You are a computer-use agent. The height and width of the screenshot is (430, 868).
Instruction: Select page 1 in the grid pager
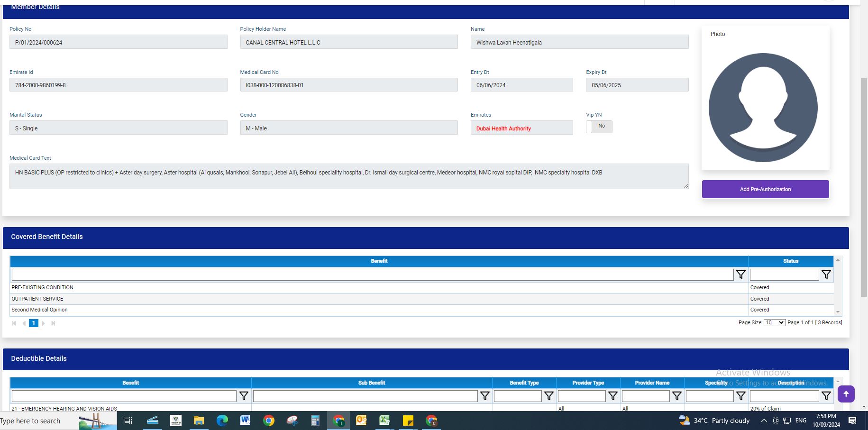coord(33,323)
